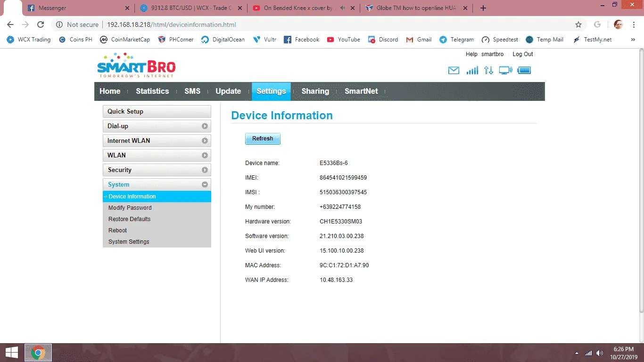
Task: Open the SmartNet menu tab
Action: coord(361,91)
